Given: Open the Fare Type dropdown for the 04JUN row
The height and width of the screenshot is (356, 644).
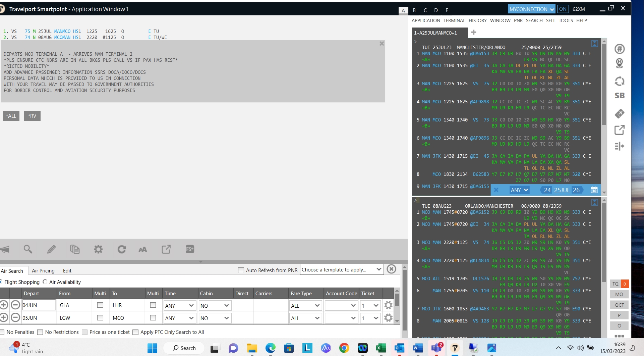Looking at the screenshot, I should 305,305.
